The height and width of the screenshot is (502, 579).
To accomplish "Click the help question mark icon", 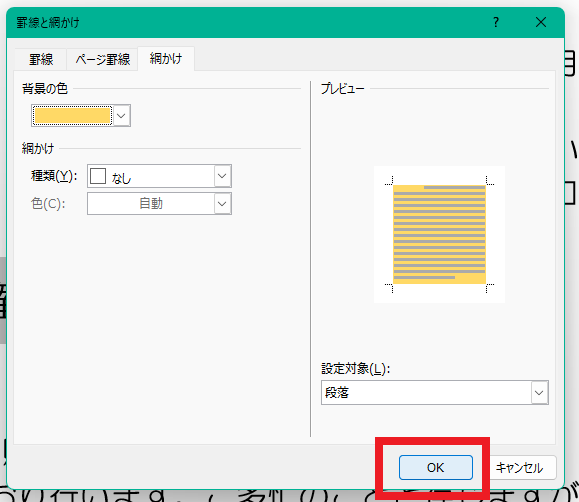I will point(496,22).
